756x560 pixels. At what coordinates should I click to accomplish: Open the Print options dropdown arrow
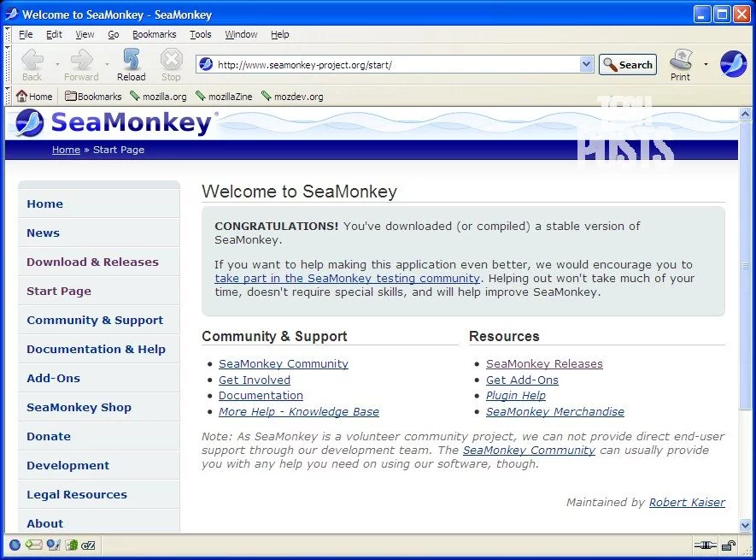[706, 64]
